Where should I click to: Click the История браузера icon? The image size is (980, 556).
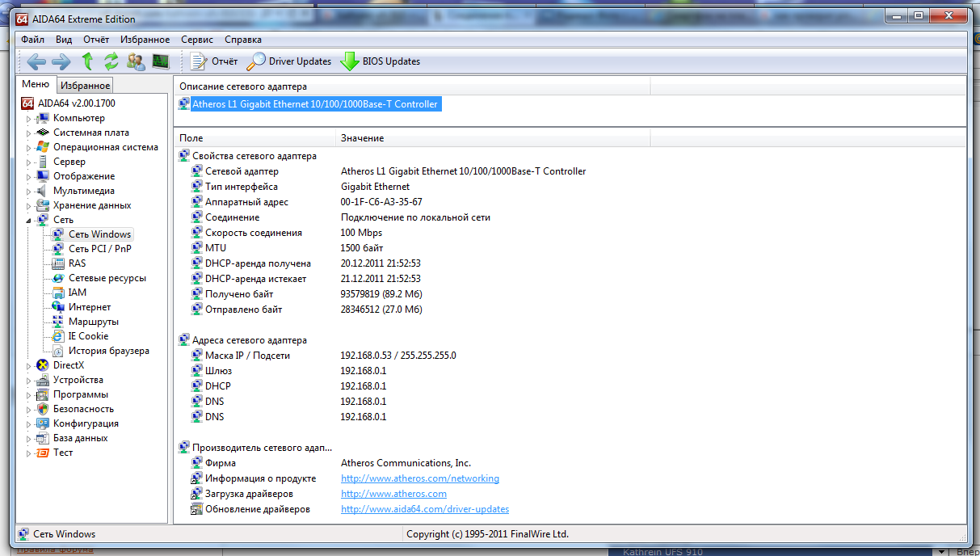pyautogui.click(x=58, y=351)
